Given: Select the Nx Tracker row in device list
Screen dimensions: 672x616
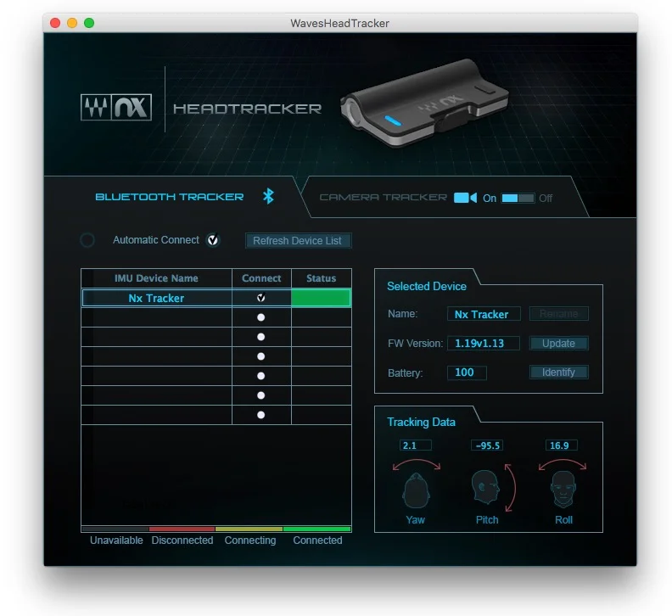Looking at the screenshot, I should 216,298.
